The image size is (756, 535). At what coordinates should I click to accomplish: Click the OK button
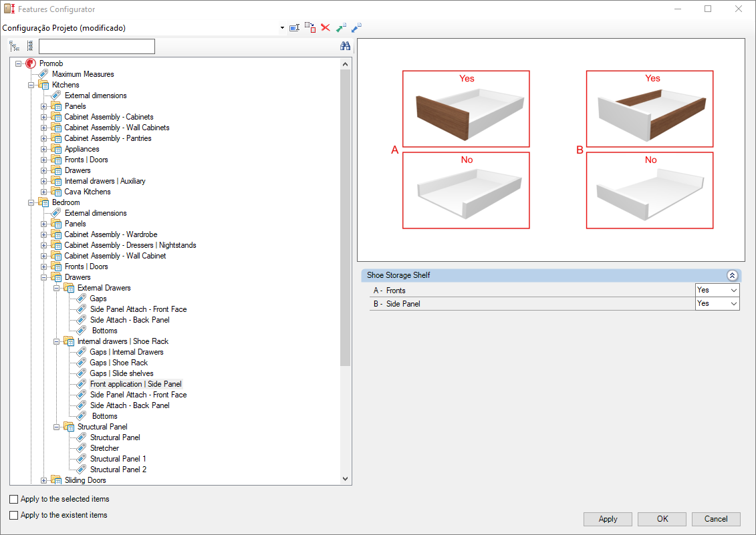click(662, 519)
